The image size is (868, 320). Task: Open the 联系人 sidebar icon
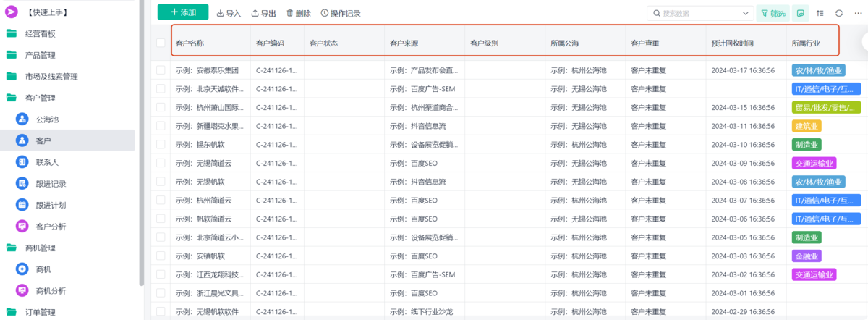[22, 162]
